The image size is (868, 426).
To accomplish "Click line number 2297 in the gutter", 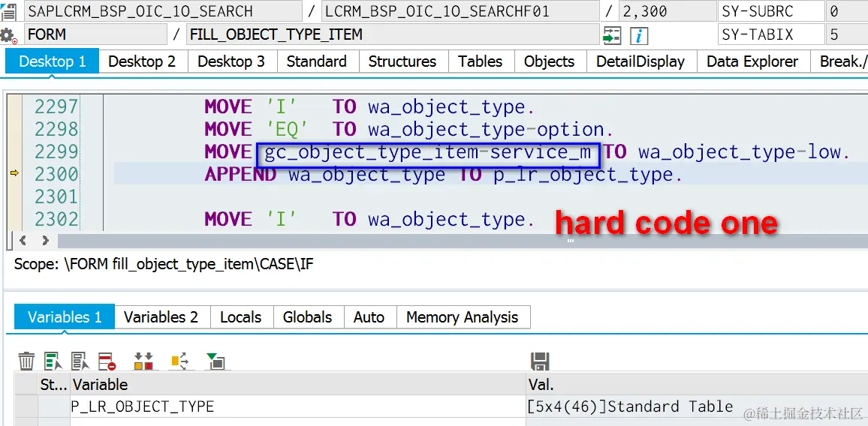I will coord(56,106).
